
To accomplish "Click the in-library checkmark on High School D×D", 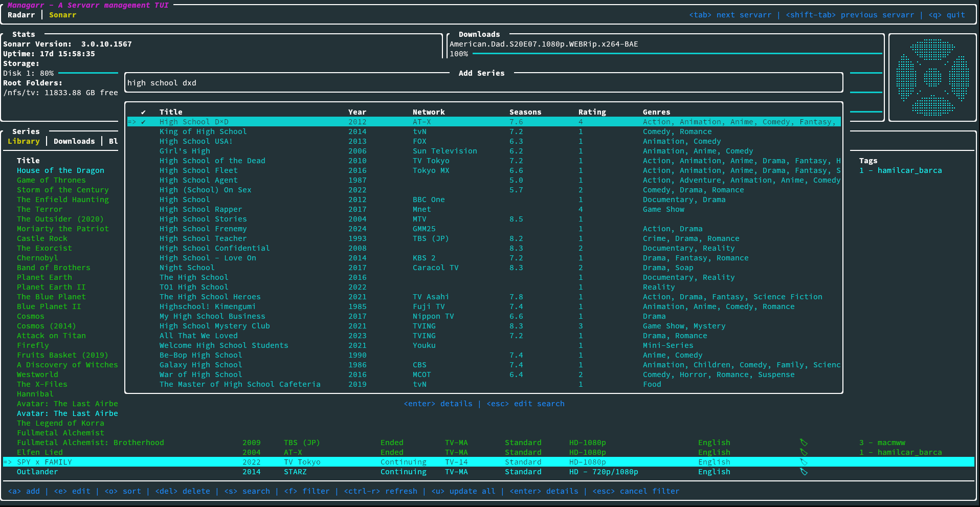I will (143, 122).
